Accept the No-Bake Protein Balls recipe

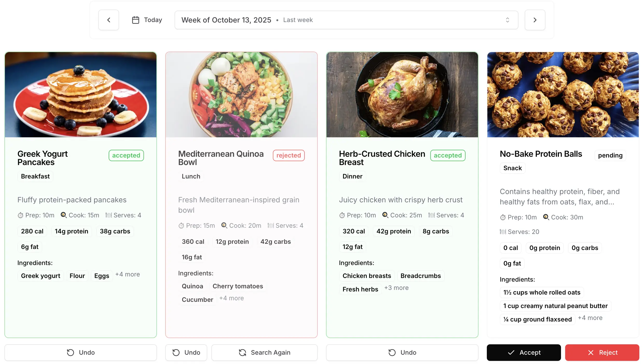coord(524,352)
